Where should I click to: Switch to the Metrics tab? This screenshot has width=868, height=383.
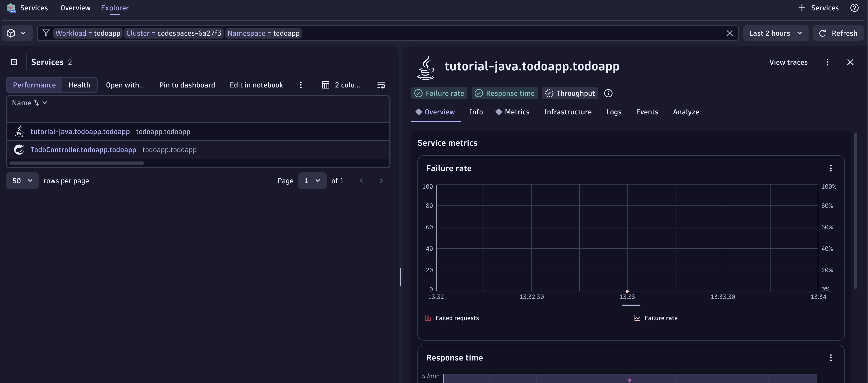(512, 112)
